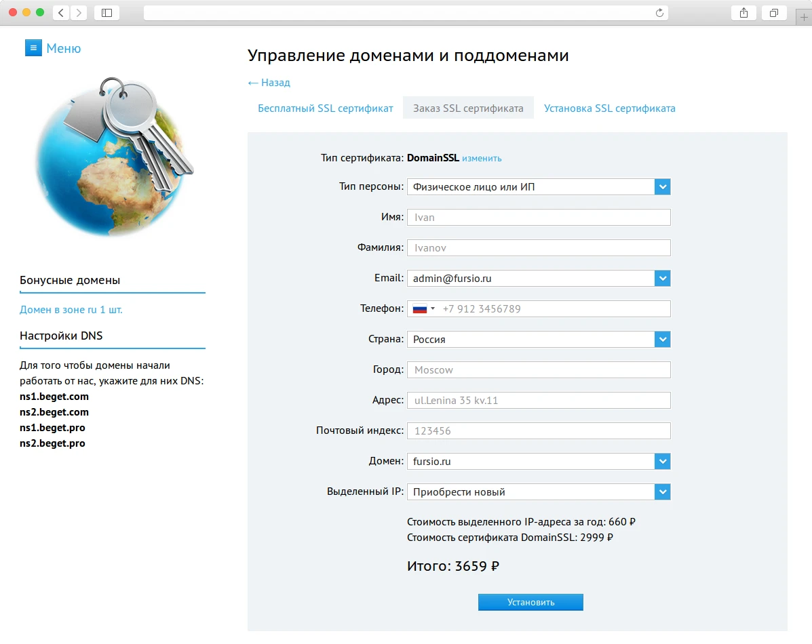Image resolution: width=812 pixels, height=644 pixels.
Task: Follow the Назад link
Action: point(269,82)
